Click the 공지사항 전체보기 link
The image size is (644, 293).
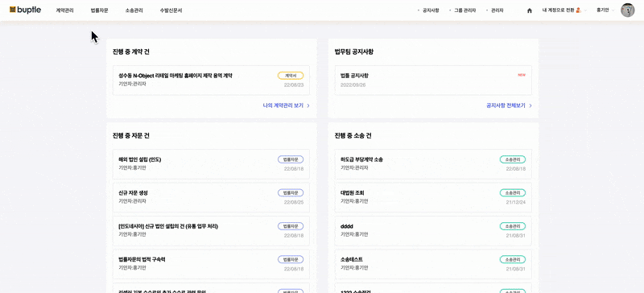(x=506, y=105)
